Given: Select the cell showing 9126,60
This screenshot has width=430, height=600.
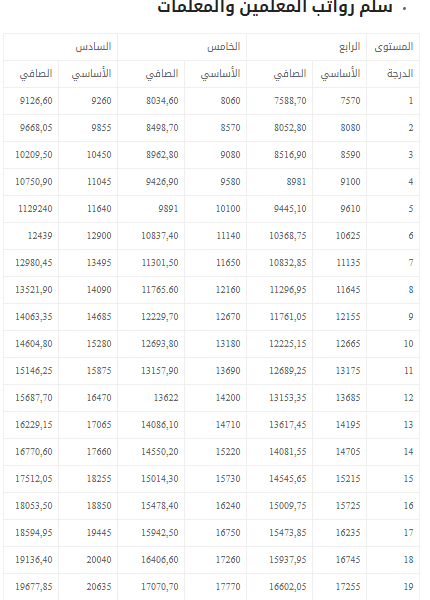Looking at the screenshot, I should click(x=31, y=101).
